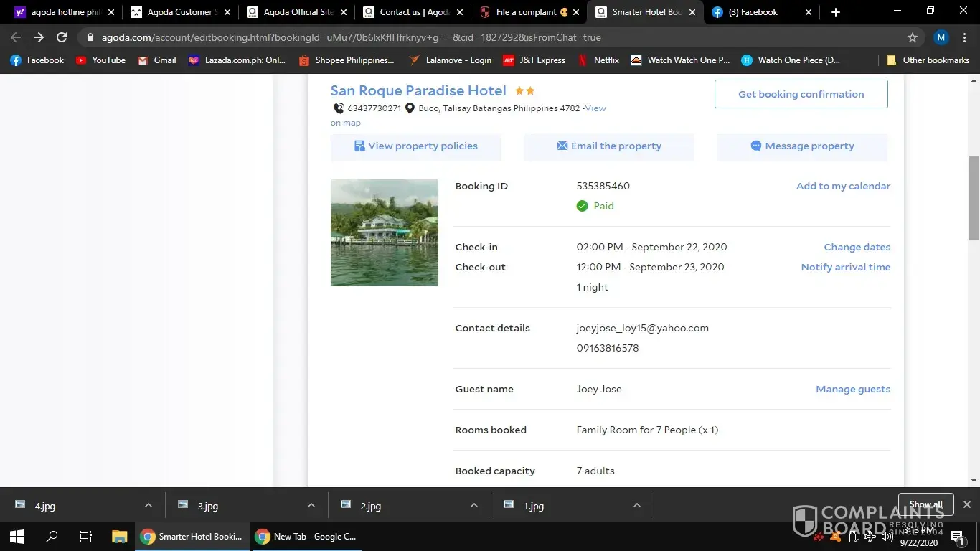Image resolution: width=980 pixels, height=551 pixels.
Task: Click the Manage guests link
Action: (852, 389)
